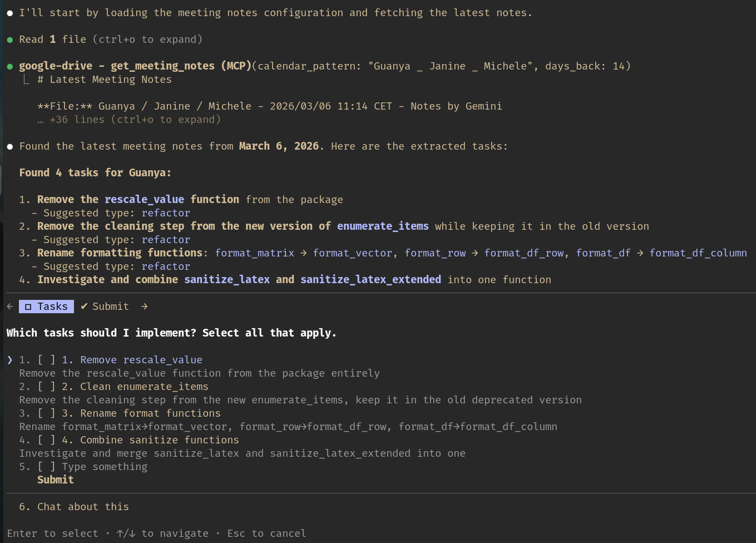Click the Type something input option
Screen dimensions: 756x543
(104, 467)
